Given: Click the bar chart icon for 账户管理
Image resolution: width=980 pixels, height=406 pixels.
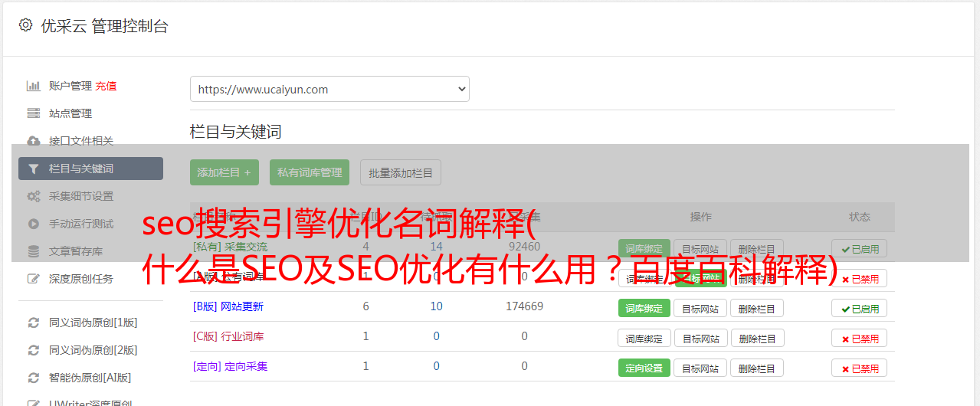Looking at the screenshot, I should pos(33,86).
